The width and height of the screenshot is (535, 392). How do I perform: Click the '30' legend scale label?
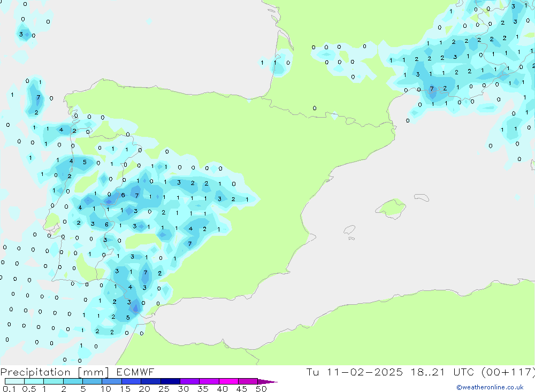(x=183, y=389)
